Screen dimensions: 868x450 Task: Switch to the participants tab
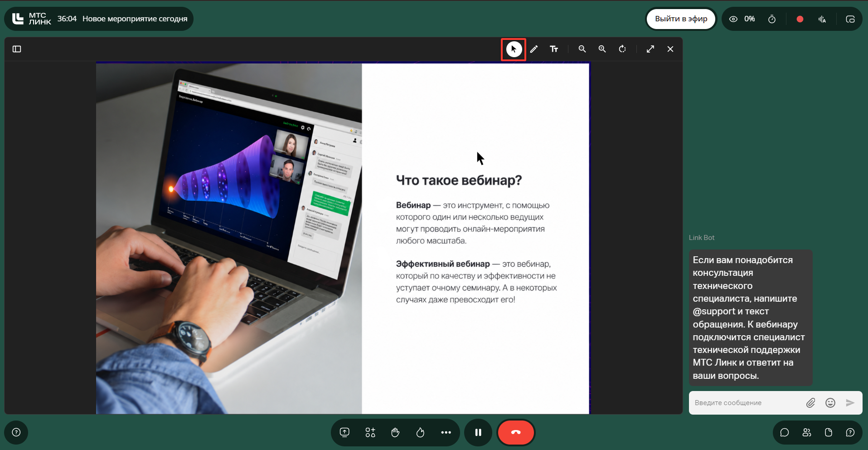(807, 432)
